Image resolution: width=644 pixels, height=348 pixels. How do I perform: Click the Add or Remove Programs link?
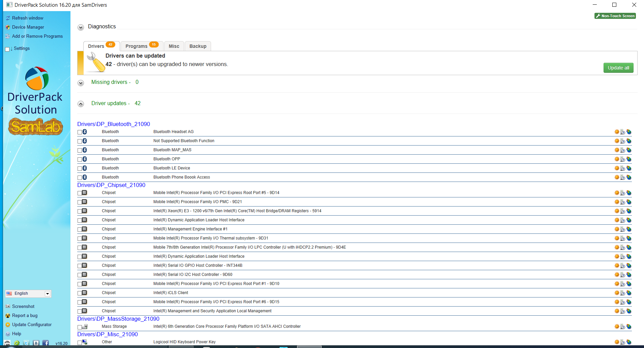point(37,36)
